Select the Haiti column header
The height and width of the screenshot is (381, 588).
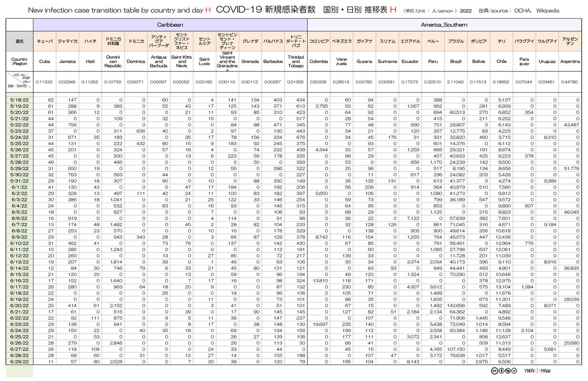pos(90,61)
